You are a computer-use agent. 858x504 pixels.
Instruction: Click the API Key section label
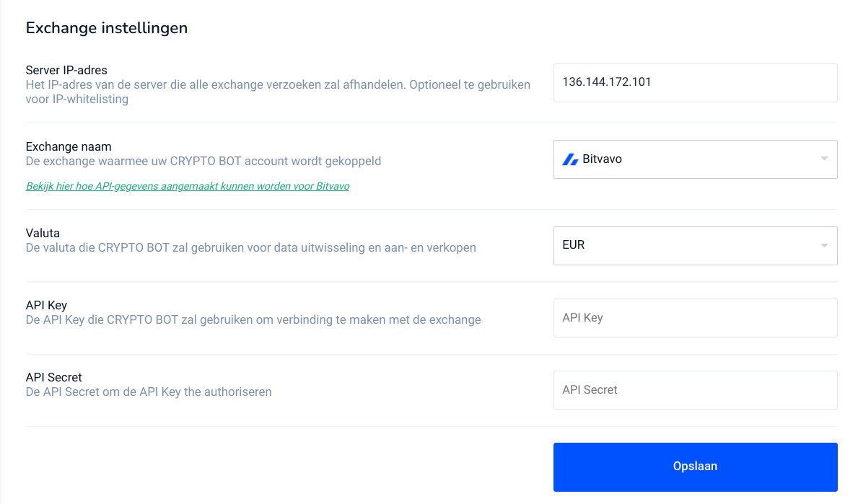pos(45,305)
